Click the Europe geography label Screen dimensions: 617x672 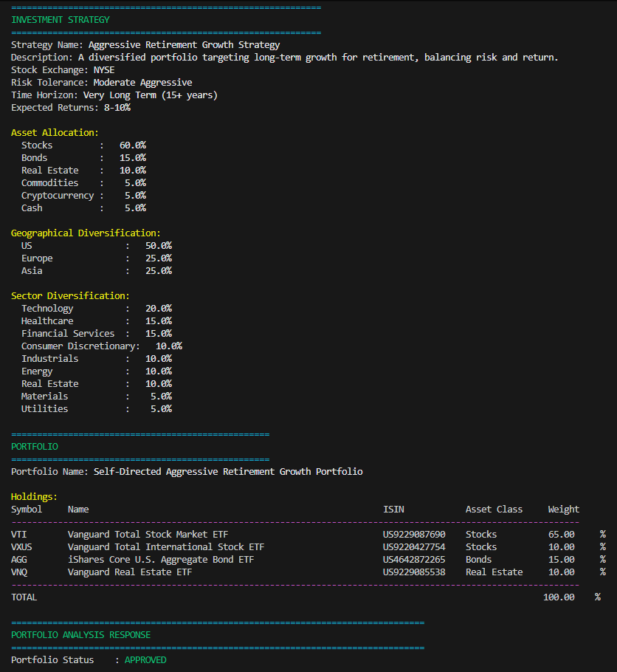[37, 258]
